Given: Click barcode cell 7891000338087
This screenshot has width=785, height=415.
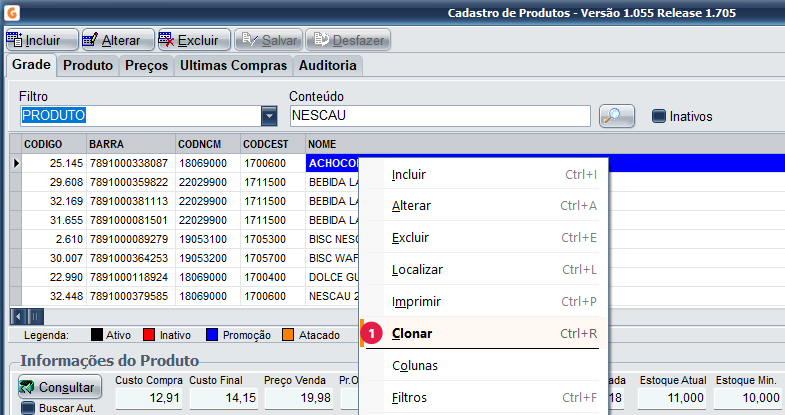Looking at the screenshot, I should pos(131,163).
